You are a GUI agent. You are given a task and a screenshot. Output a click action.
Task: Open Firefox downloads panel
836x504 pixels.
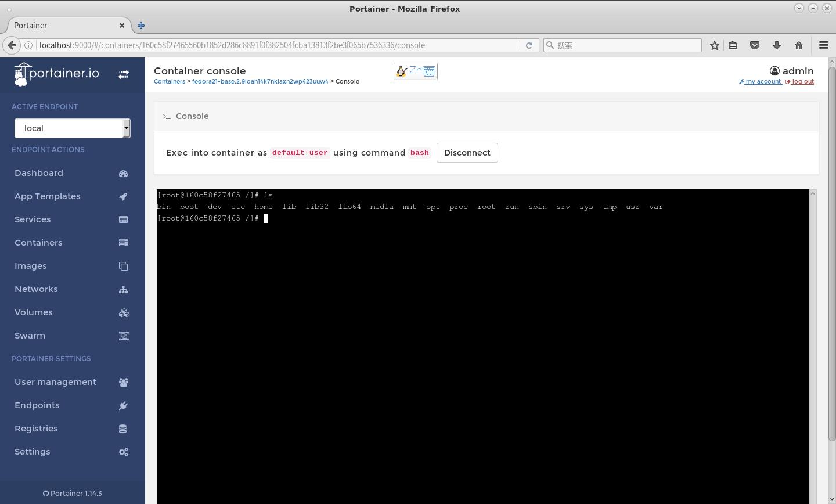tap(777, 45)
